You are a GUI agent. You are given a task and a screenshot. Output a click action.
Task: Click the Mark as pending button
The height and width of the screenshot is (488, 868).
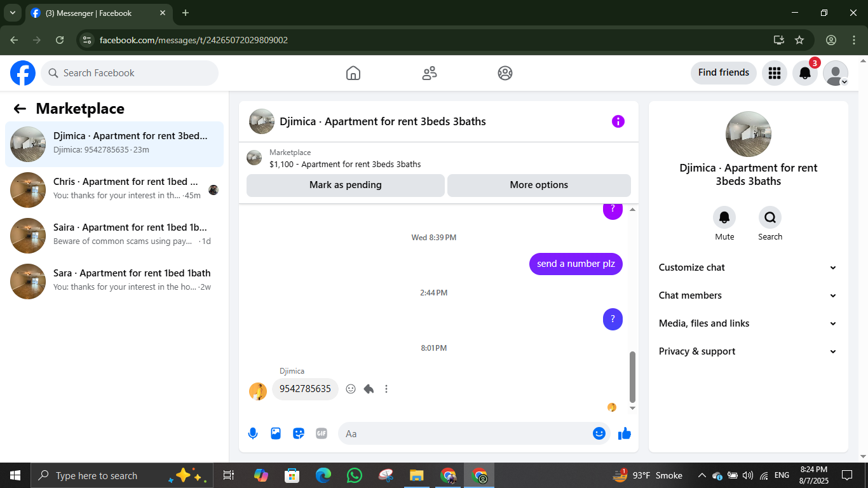pyautogui.click(x=346, y=185)
